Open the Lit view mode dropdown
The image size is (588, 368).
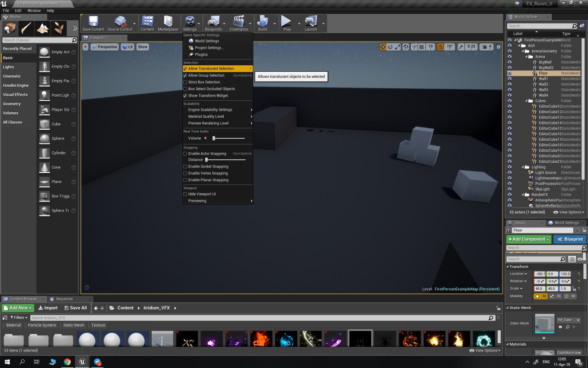[127, 47]
